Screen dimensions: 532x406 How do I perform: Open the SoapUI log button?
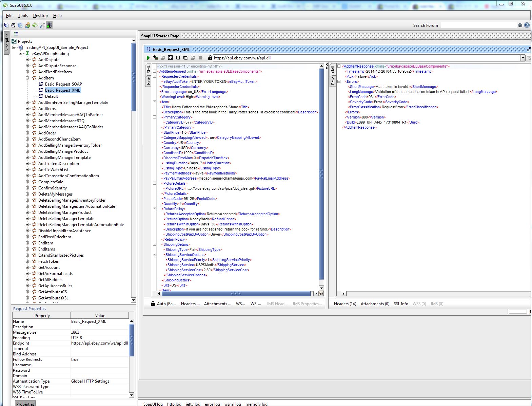point(153,404)
